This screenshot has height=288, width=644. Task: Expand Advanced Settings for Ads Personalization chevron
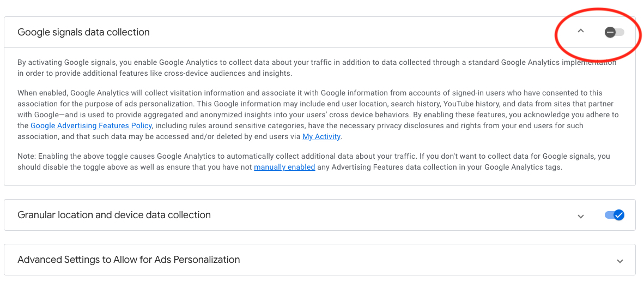[620, 260]
